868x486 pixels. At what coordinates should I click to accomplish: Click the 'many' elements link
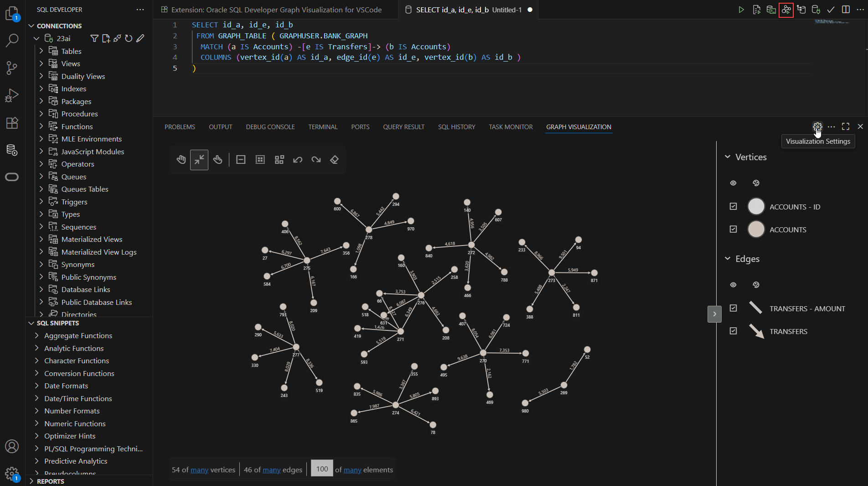pos(352,470)
